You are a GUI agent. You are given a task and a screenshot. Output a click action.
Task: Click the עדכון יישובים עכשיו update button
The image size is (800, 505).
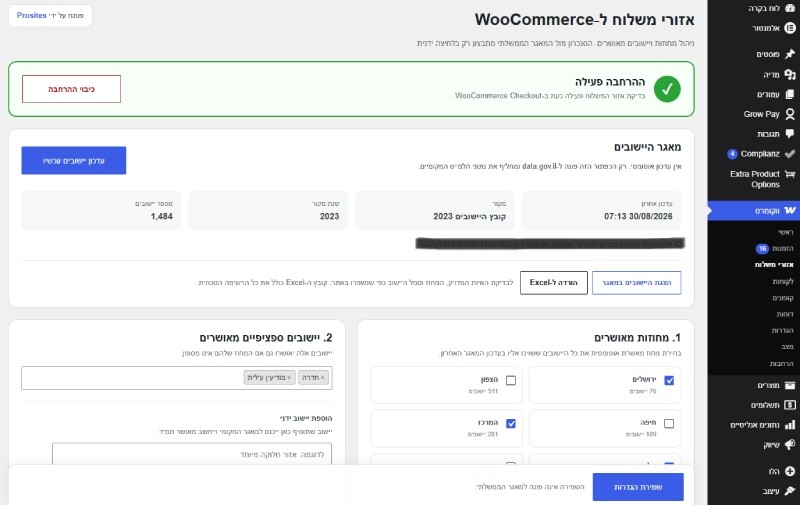coord(73,161)
